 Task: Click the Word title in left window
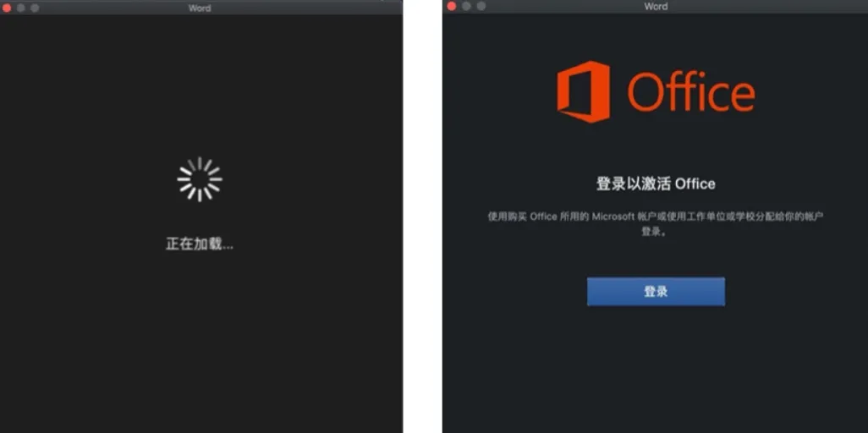[x=200, y=8]
